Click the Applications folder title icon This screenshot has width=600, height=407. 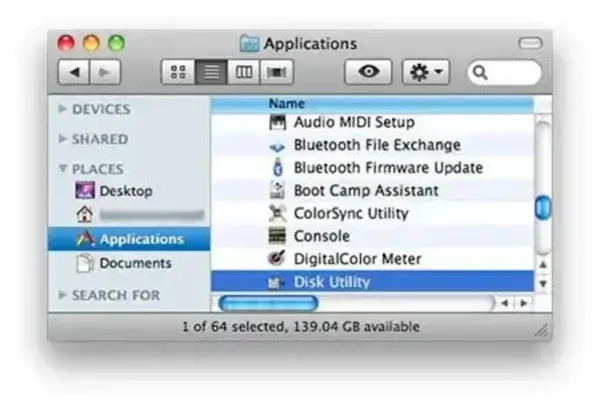249,43
